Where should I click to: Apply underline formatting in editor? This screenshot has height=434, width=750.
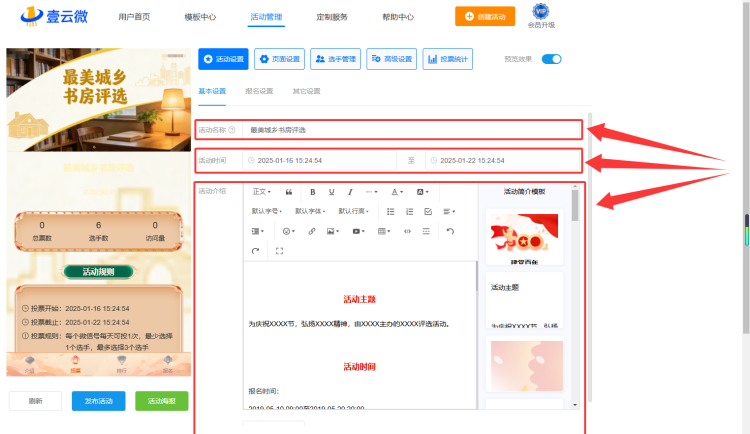point(331,192)
